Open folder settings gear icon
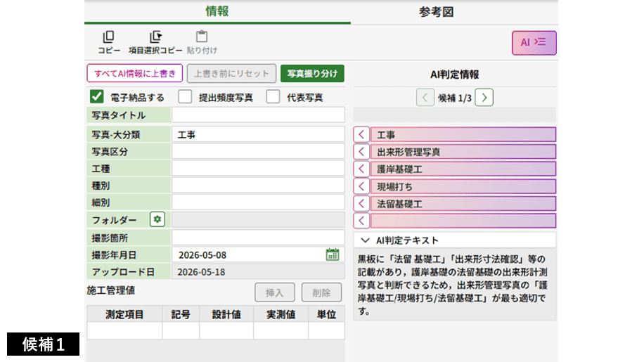 point(157,219)
